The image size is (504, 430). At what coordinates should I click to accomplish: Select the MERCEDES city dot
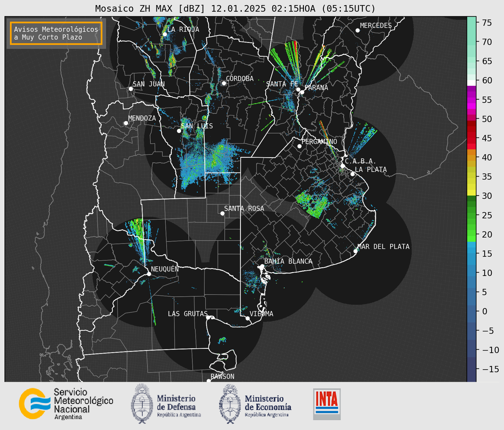point(358,31)
